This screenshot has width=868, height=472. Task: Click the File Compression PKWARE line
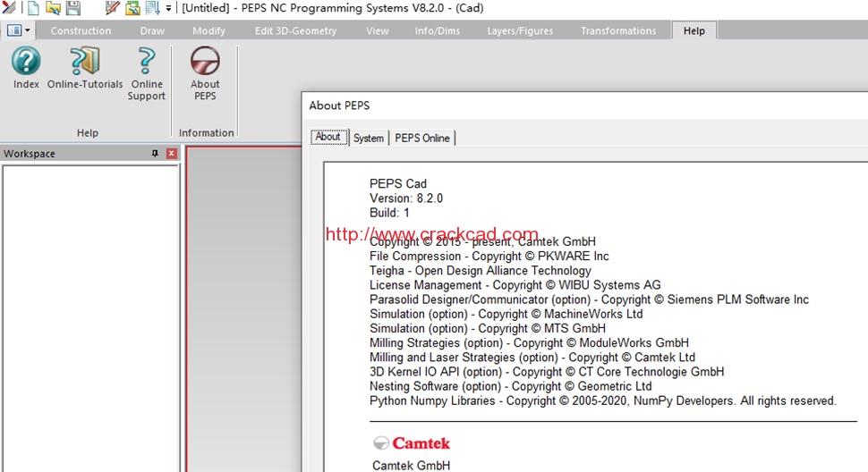tap(489, 257)
